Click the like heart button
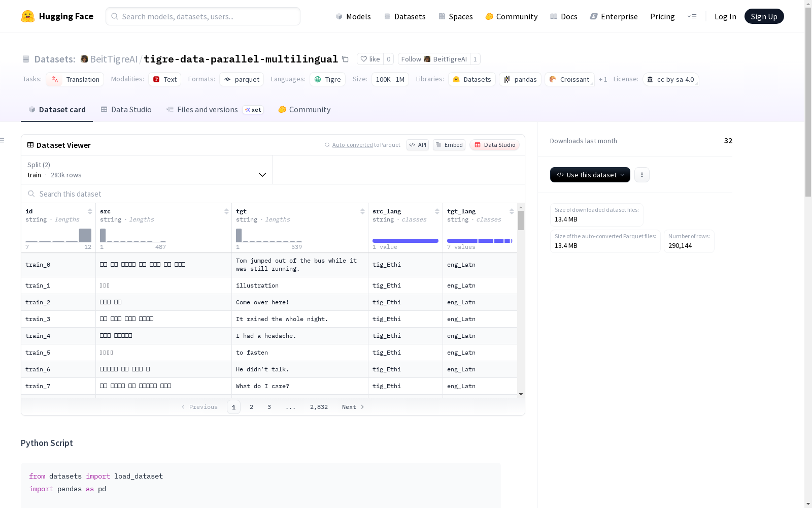Screen dimensions: 812x508 (x=370, y=59)
